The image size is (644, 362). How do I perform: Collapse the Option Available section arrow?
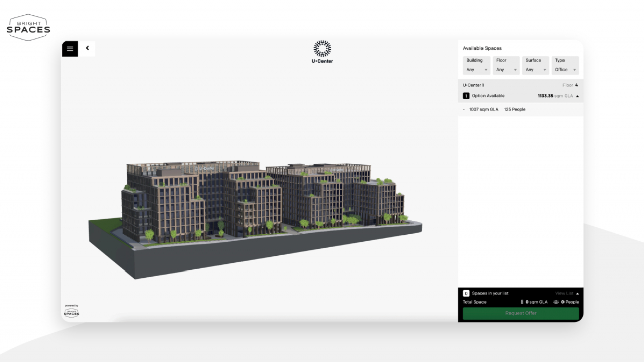(577, 96)
